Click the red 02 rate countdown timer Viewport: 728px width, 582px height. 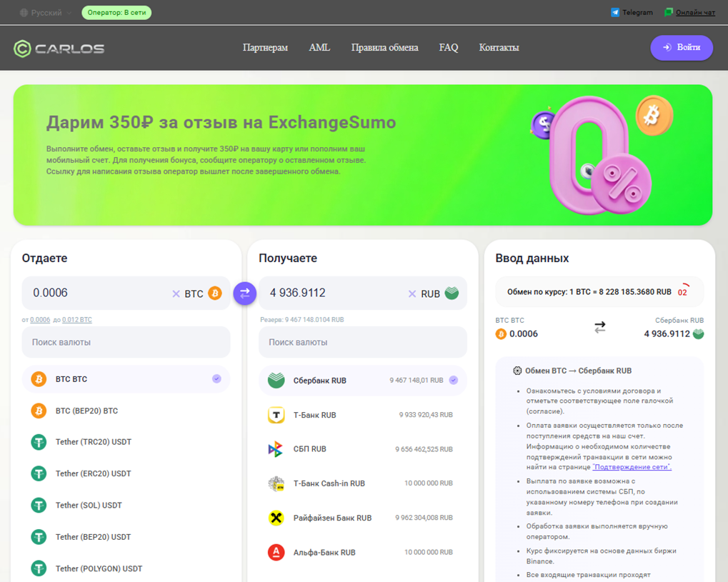[682, 291]
